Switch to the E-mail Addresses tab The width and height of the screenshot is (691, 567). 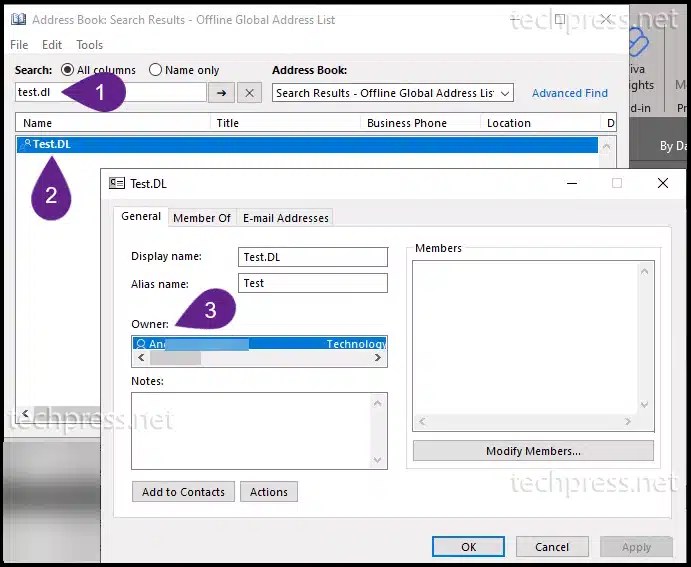286,218
